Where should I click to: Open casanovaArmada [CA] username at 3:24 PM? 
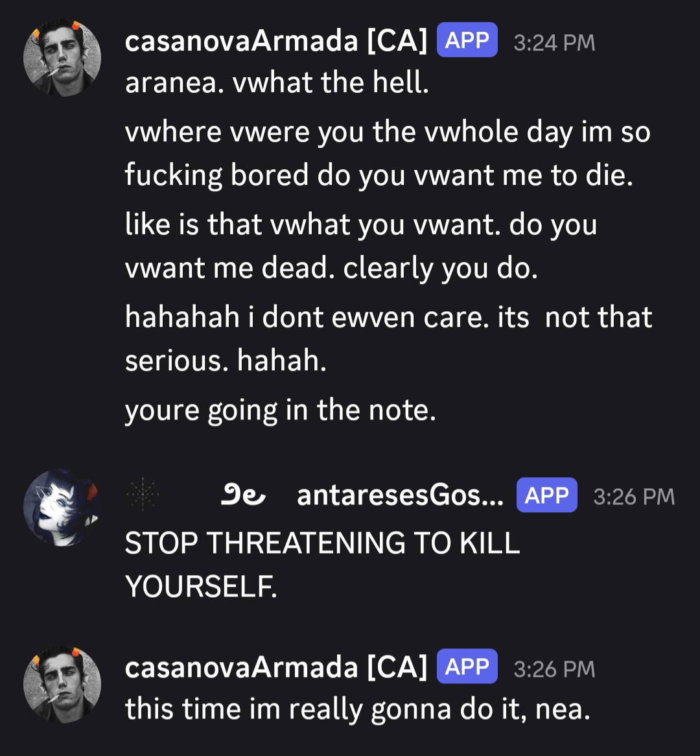tap(276, 40)
